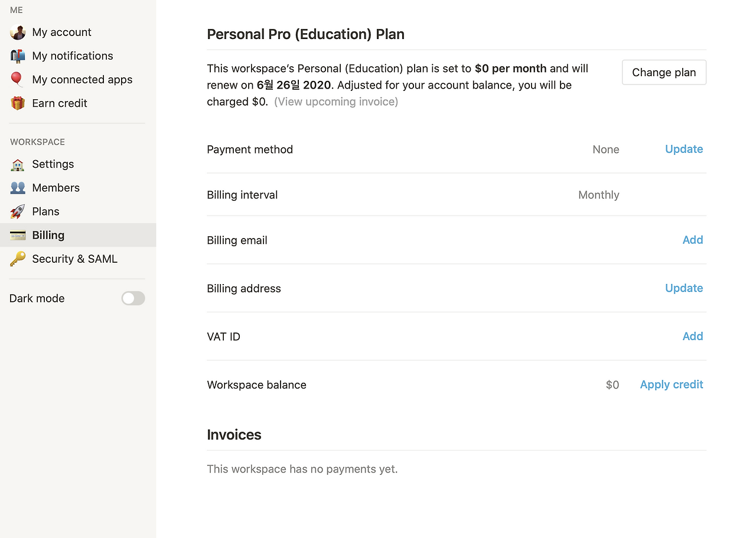Click the people icon for Members

[x=18, y=188]
